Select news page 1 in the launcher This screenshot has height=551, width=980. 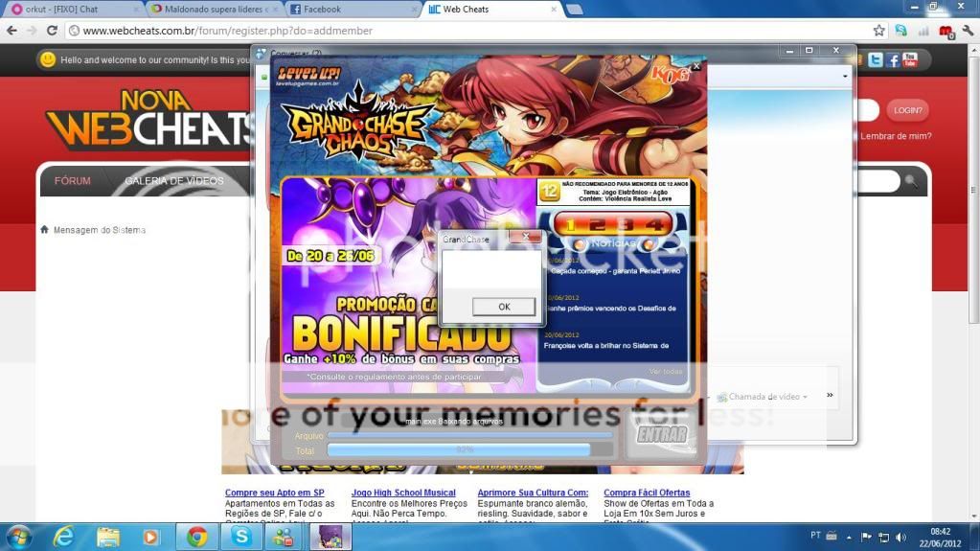[569, 225]
